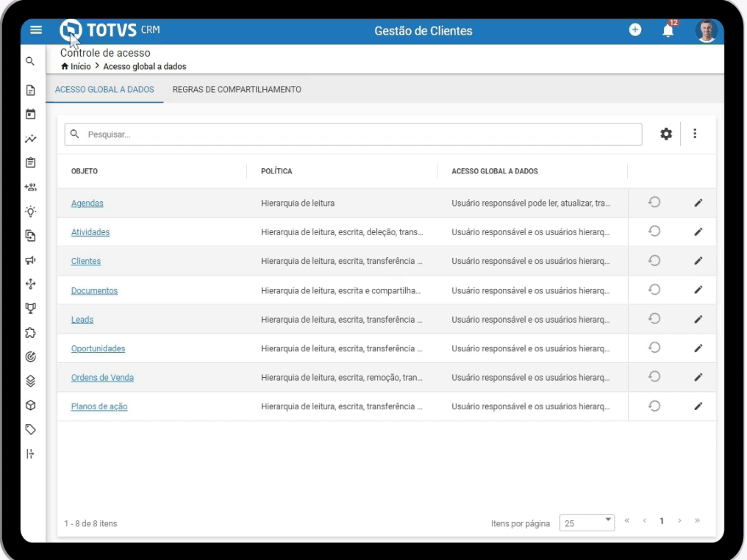Screen dimensions: 747x560
Task: Open the hamburger main menu
Action: click(36, 30)
